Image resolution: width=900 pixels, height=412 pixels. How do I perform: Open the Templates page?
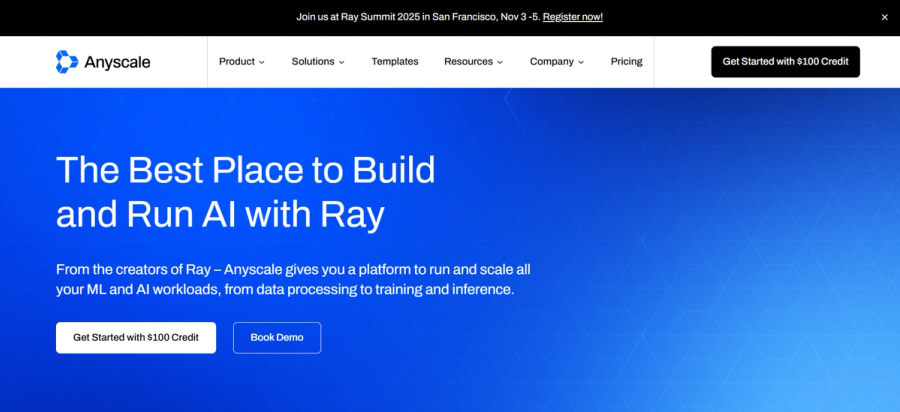395,61
